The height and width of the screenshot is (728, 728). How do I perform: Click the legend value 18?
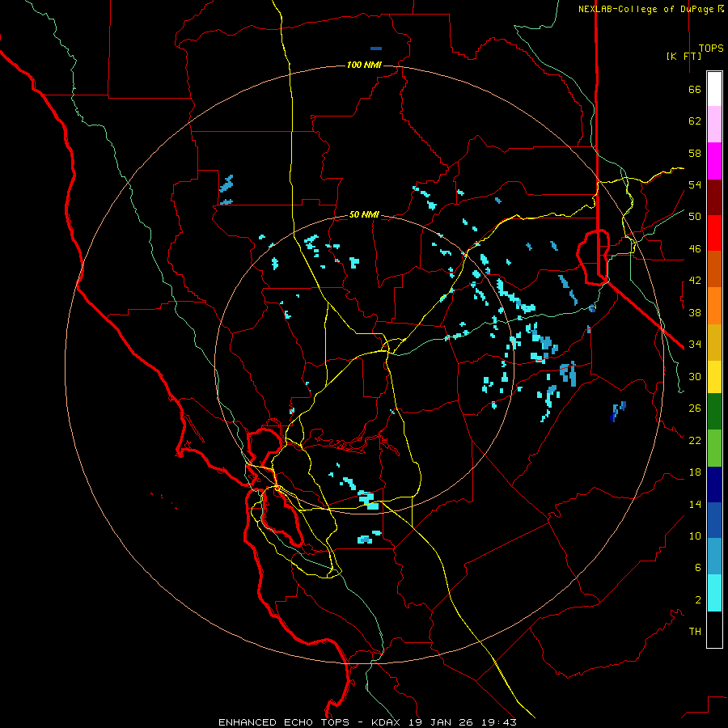(695, 472)
